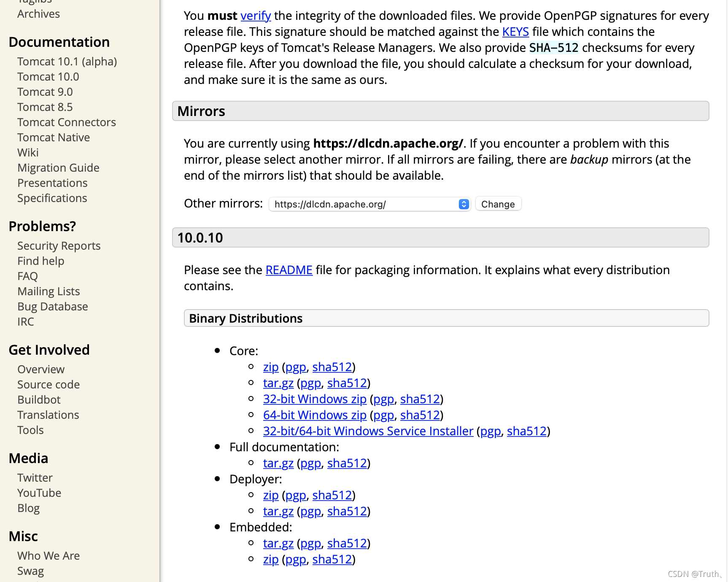Open sha512 for 32-bit Windows zip

420,399
